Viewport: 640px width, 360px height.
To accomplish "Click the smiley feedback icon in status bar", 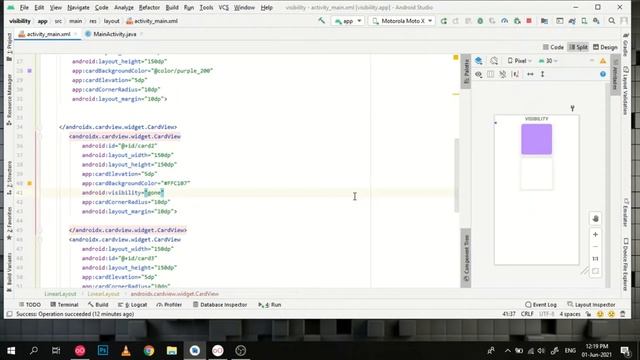I will click(x=600, y=314).
